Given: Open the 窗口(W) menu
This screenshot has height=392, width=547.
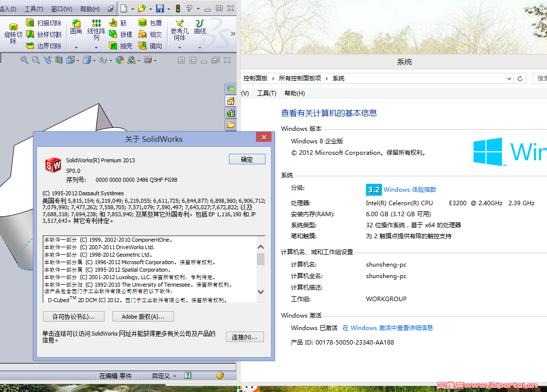Looking at the screenshot, I should pyautogui.click(x=61, y=9).
